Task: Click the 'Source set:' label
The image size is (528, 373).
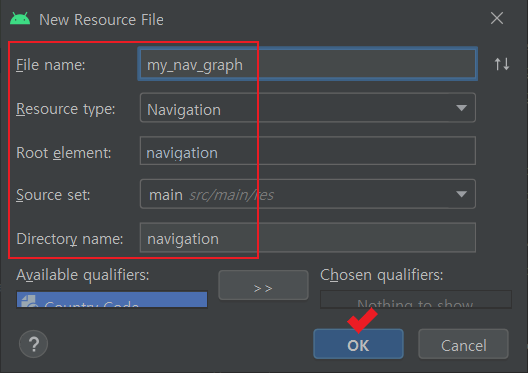Action: pyautogui.click(x=53, y=195)
